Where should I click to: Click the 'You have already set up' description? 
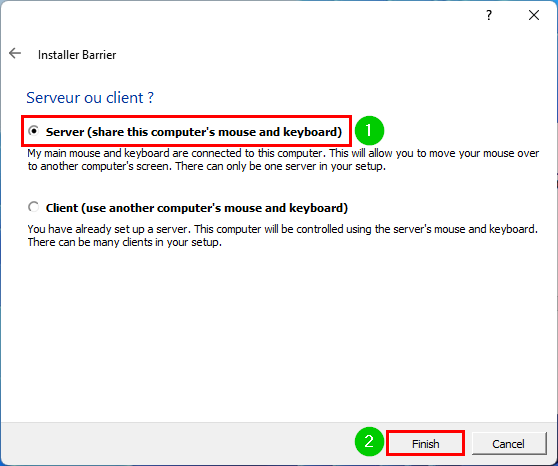click(x=283, y=235)
